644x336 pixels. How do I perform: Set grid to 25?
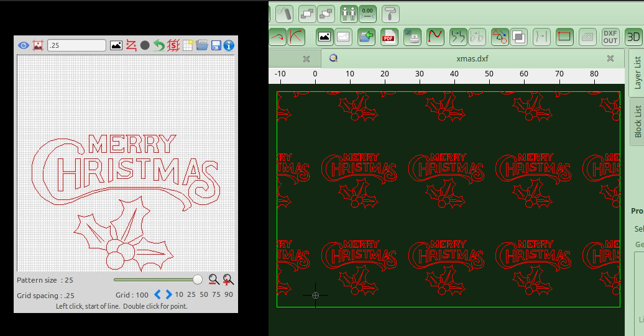[191, 294]
